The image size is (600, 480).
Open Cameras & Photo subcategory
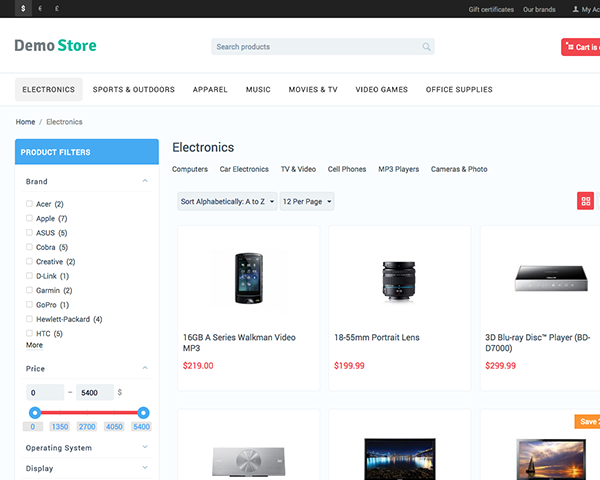click(459, 169)
